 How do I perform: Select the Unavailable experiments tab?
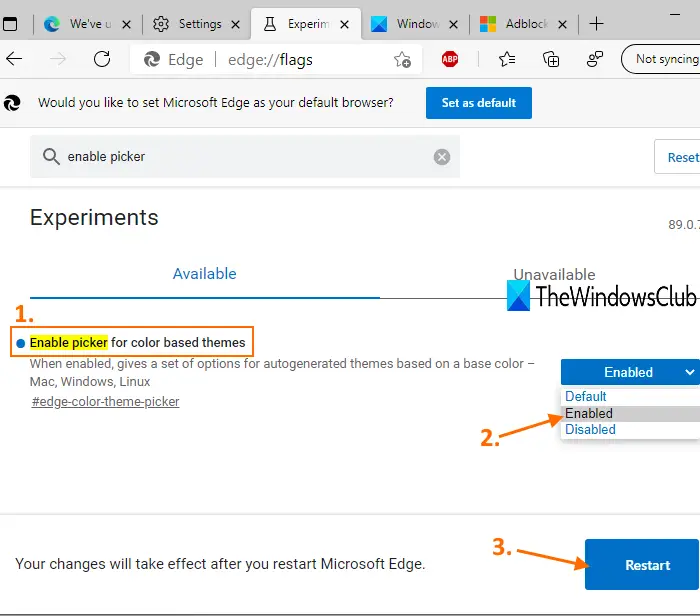(554, 275)
